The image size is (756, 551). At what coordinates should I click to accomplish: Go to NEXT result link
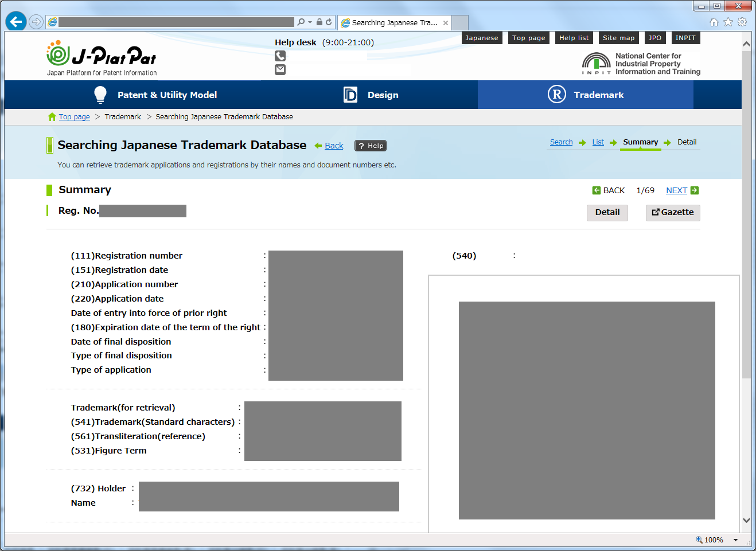click(676, 190)
